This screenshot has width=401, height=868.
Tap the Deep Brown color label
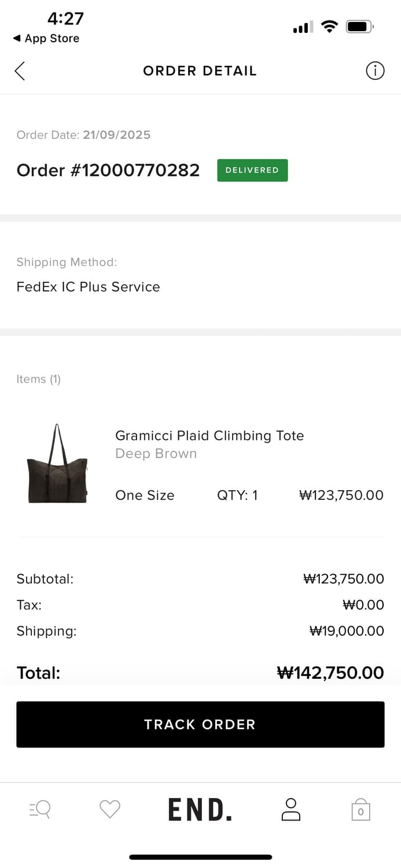coord(156,454)
